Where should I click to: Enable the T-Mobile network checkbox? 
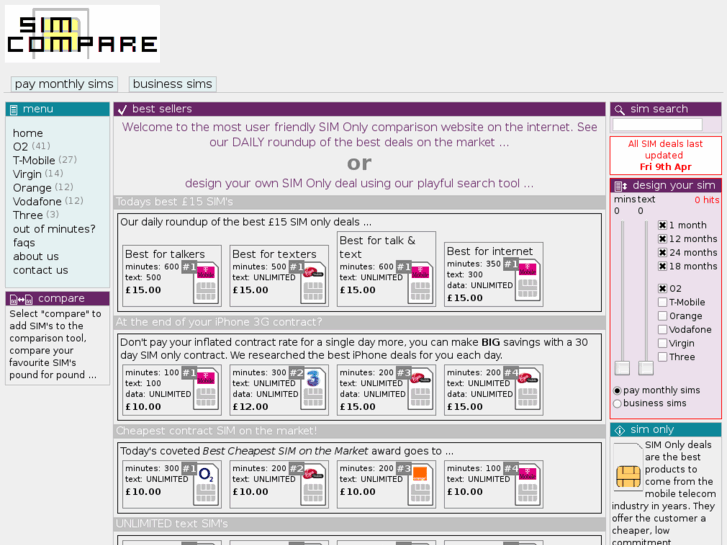[x=662, y=302]
